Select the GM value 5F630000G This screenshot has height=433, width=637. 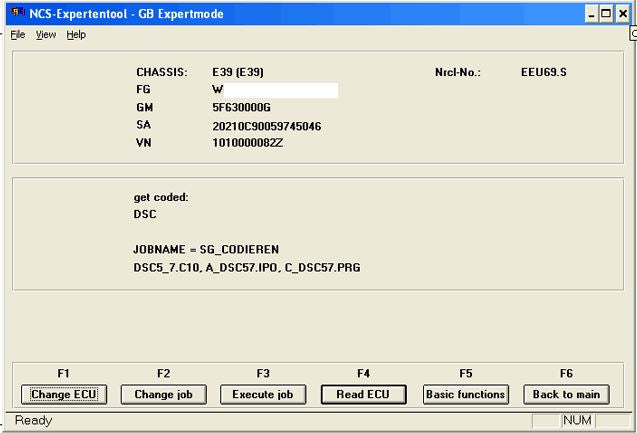tap(241, 107)
